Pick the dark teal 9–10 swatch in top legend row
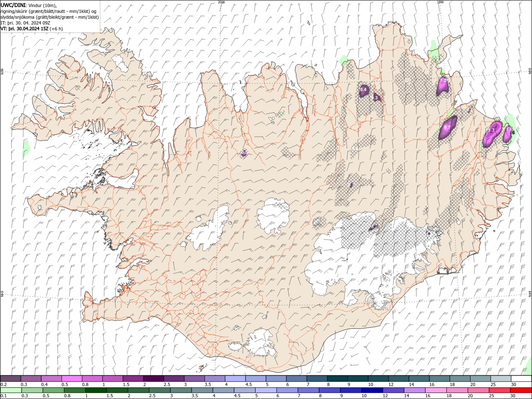Image resolution: width=532 pixels, height=399 pixels. 357,379
